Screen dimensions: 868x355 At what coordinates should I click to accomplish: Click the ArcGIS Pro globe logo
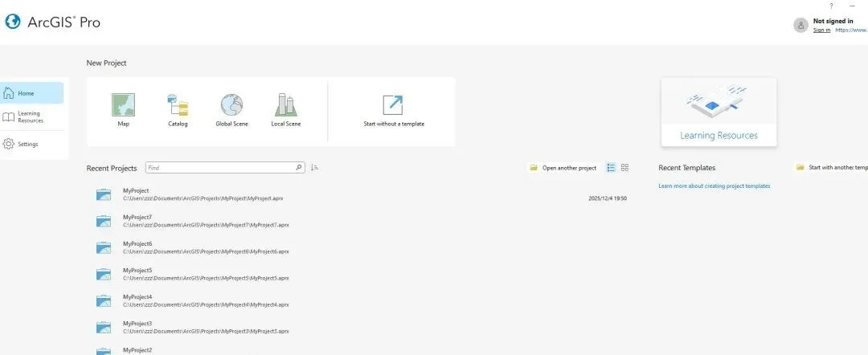tap(13, 22)
